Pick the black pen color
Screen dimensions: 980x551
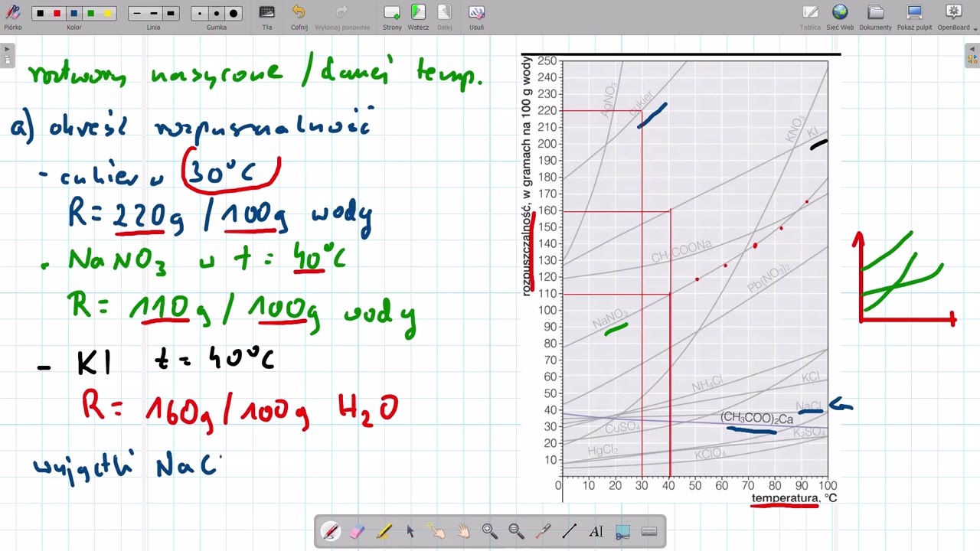coord(40,14)
